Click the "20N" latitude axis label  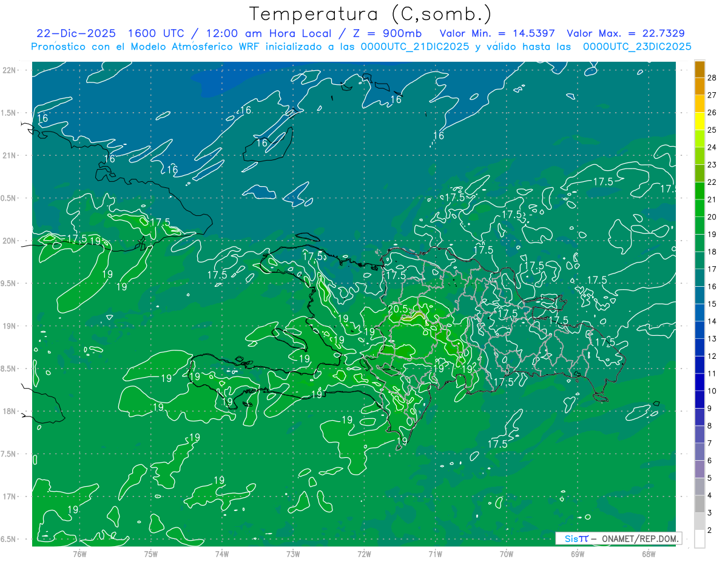point(8,241)
